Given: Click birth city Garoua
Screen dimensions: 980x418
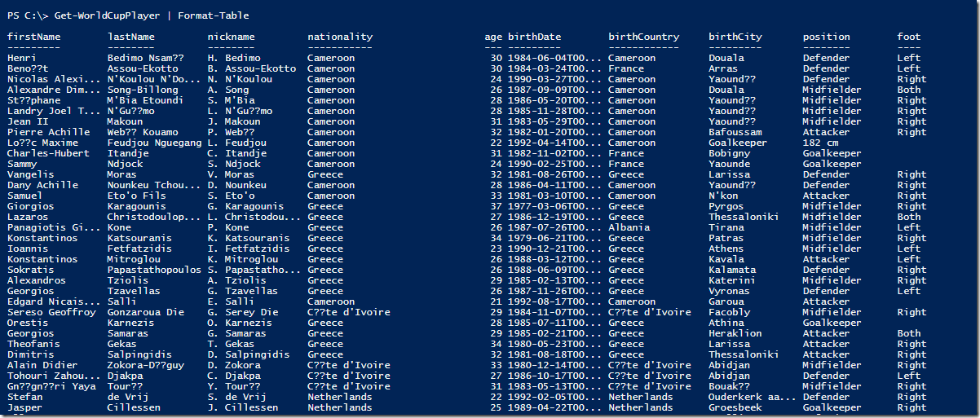Looking at the screenshot, I should pos(726,301).
